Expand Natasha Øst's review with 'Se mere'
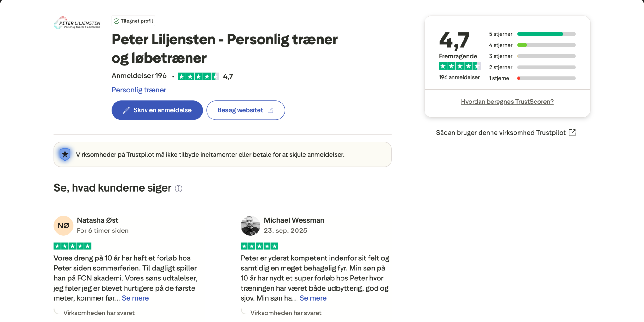This screenshot has width=644, height=322. [135, 298]
